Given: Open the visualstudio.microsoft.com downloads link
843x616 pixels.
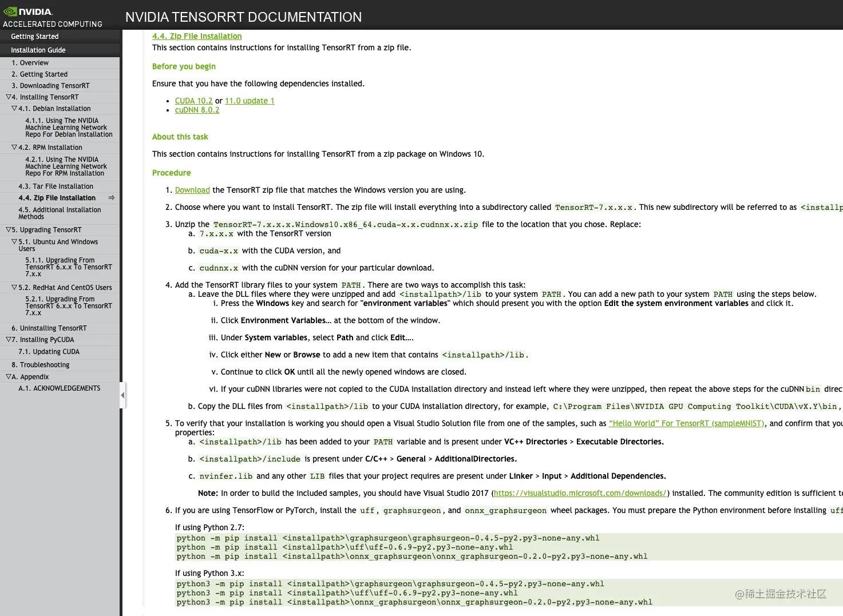Looking at the screenshot, I should tap(580, 493).
